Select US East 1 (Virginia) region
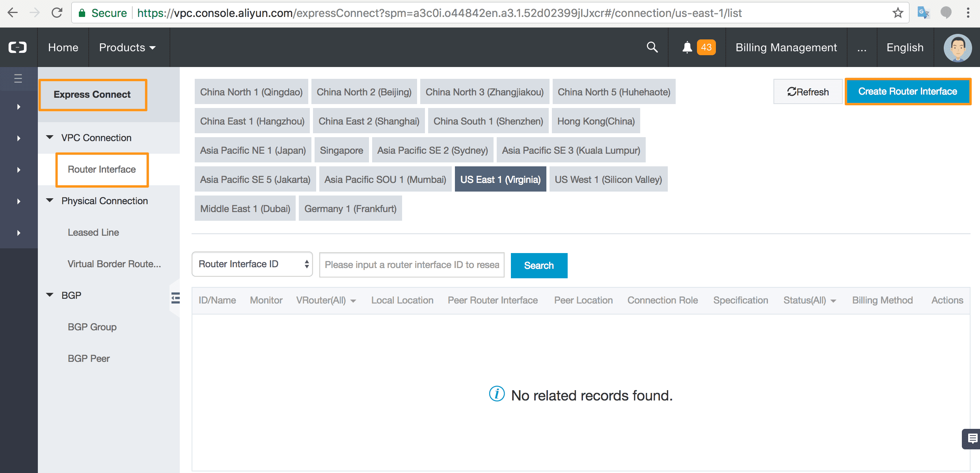 [500, 179]
